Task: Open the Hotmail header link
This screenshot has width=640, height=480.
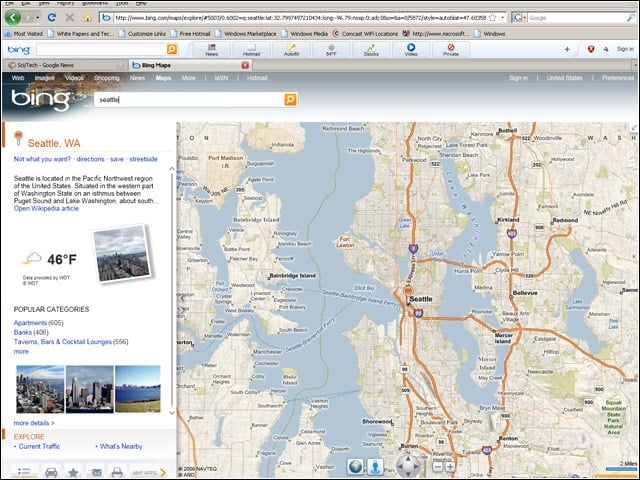Action: click(x=257, y=78)
